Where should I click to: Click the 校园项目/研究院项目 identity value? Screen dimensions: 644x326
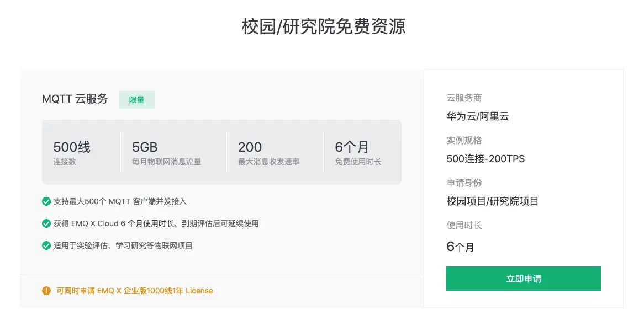pos(493,201)
